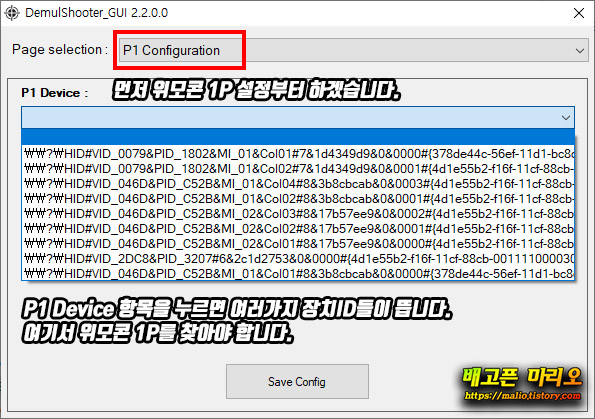Image resolution: width=595 pixels, height=419 pixels.
Task: Click the Page selection dropdown arrow
Action: pos(579,50)
